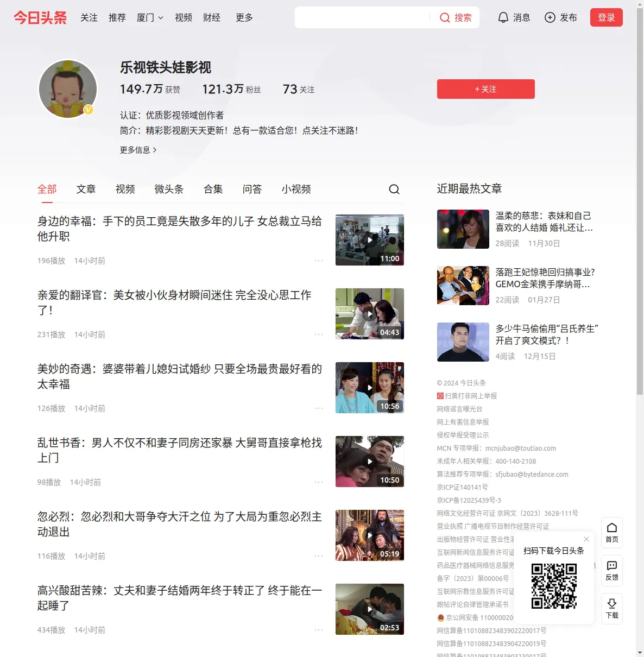This screenshot has height=657, width=644.
Task: Open 侵权举报受理公示 footer link
Action: click(x=463, y=435)
